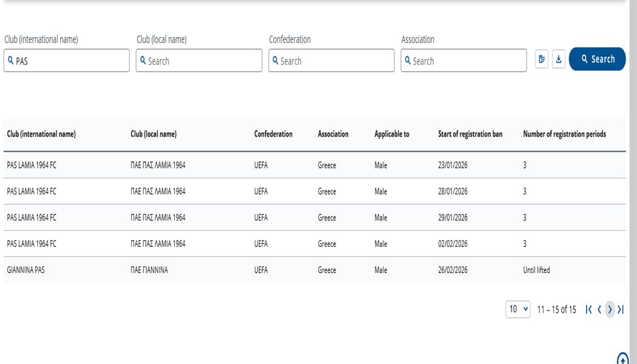The image size is (637, 364).
Task: Jump to the last results page
Action: (620, 309)
